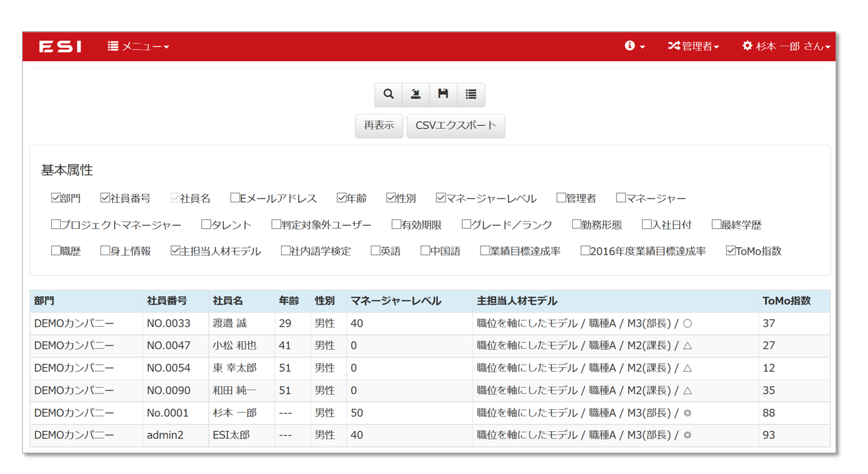
Task: Select employee name ESI太郎
Action: (231, 435)
